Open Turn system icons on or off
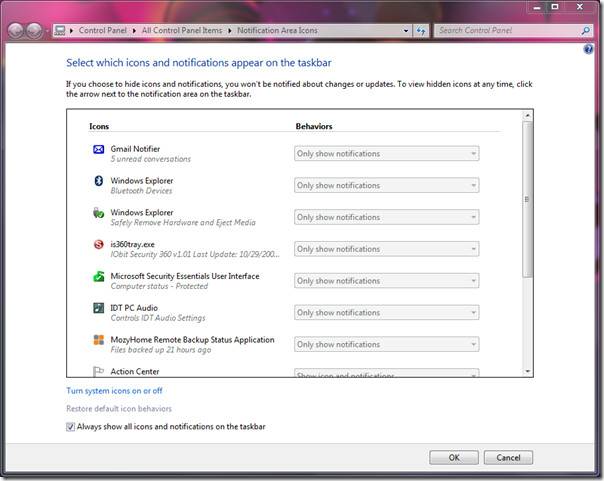This screenshot has height=481, width=604. [x=114, y=391]
